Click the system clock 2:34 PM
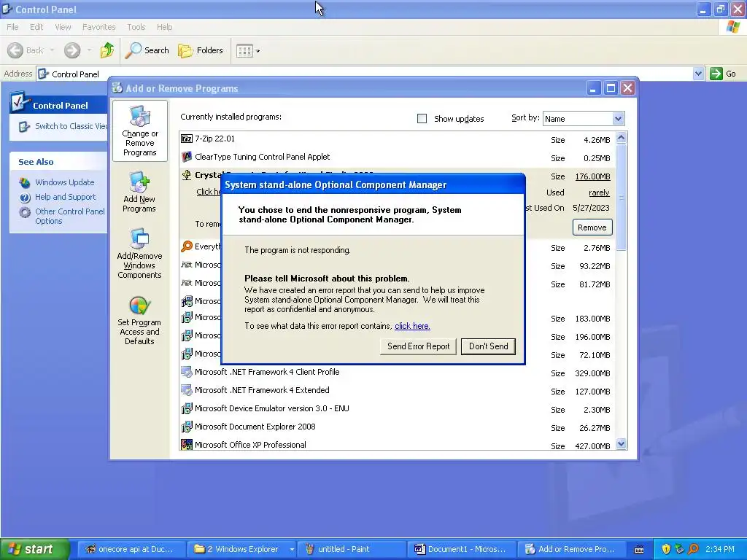 (719, 549)
